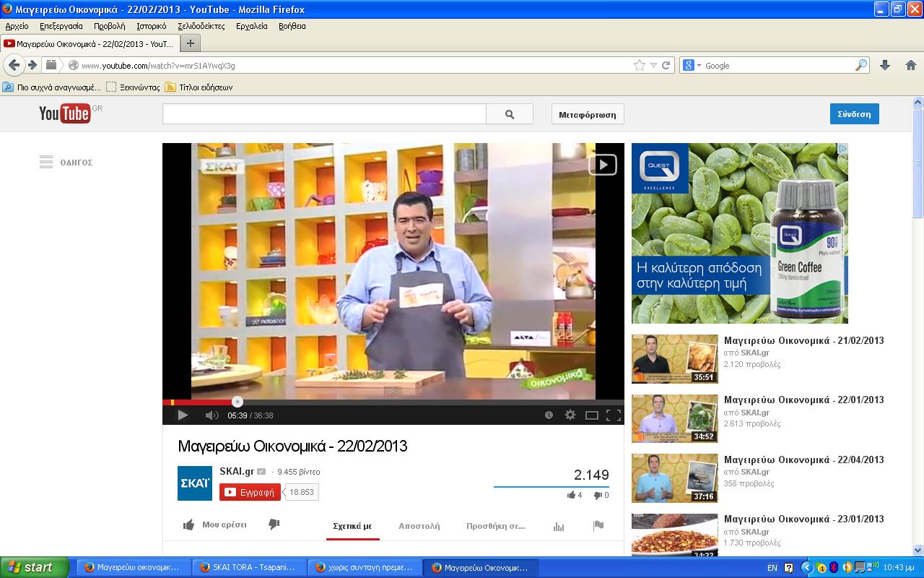The height and width of the screenshot is (578, 924).
Task: Like the video with Μου αρέσει
Action: coord(215,525)
